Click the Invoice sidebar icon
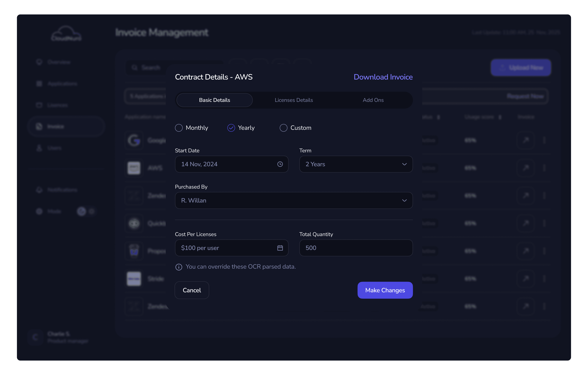The image size is (588, 375). [39, 126]
